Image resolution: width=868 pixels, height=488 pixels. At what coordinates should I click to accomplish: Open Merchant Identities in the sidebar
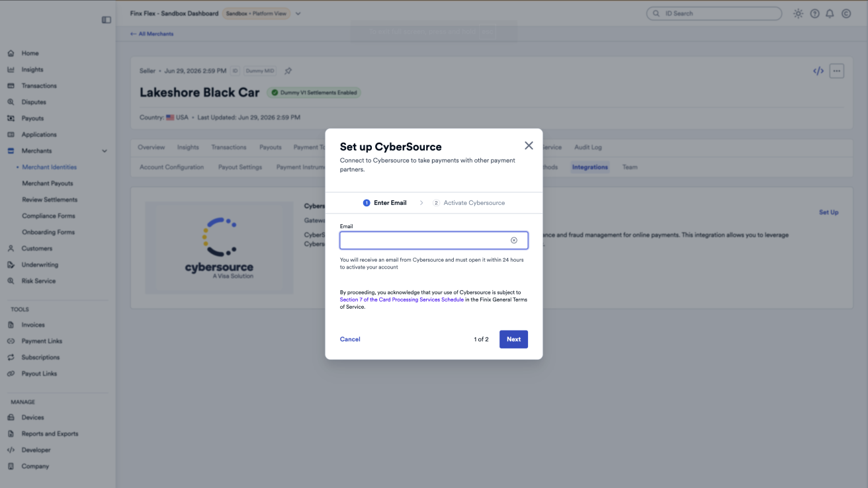pyautogui.click(x=50, y=167)
